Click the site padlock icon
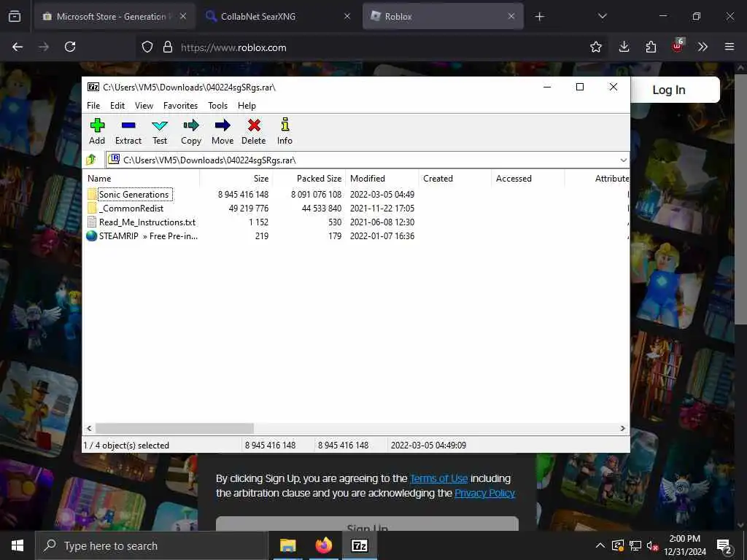 pos(167,47)
